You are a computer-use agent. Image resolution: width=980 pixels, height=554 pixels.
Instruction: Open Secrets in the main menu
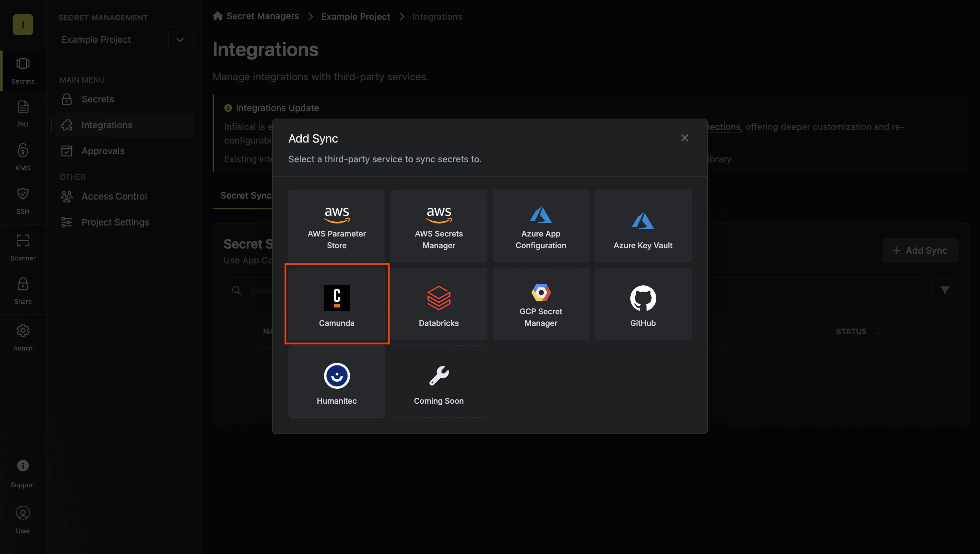124,99
